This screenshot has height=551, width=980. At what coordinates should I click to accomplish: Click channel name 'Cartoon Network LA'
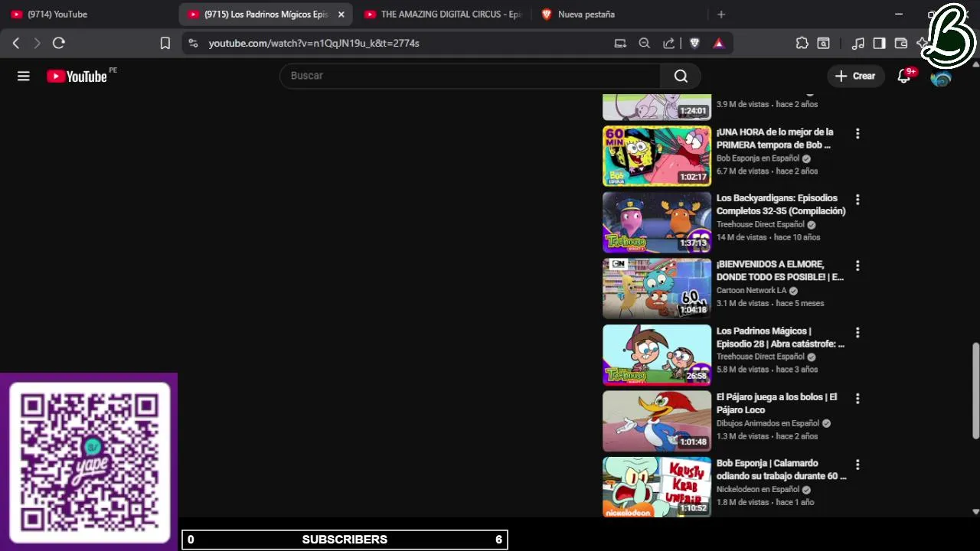[751, 291]
